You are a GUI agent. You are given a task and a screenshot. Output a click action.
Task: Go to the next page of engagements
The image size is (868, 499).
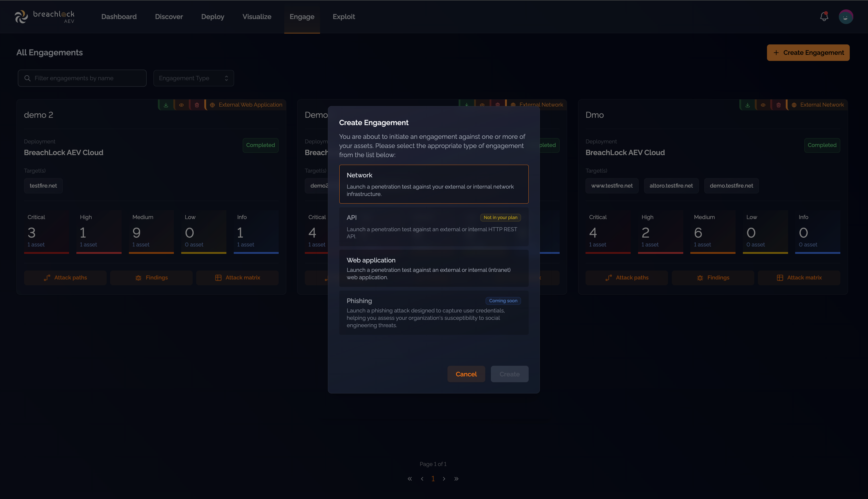click(444, 479)
